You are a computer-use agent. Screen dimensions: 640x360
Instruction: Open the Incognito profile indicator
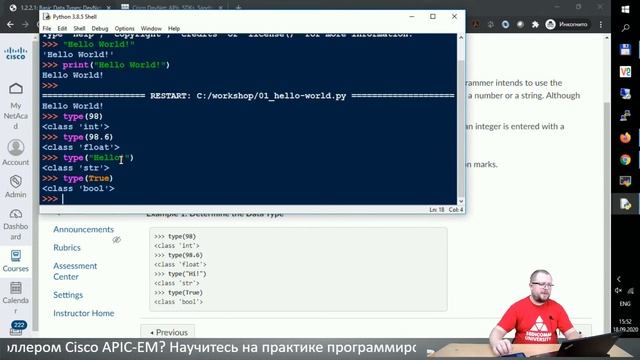(x=567, y=24)
